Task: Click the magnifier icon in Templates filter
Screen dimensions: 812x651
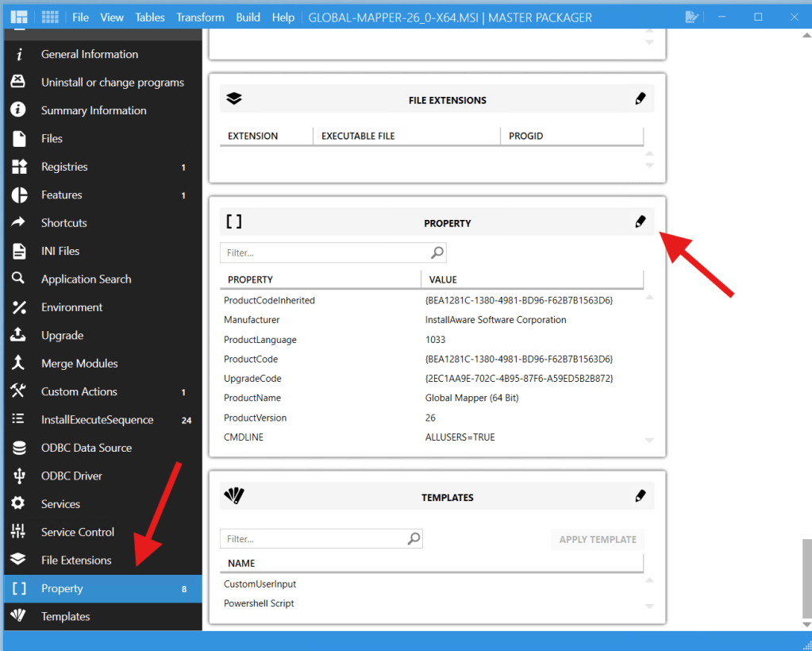Action: 414,539
